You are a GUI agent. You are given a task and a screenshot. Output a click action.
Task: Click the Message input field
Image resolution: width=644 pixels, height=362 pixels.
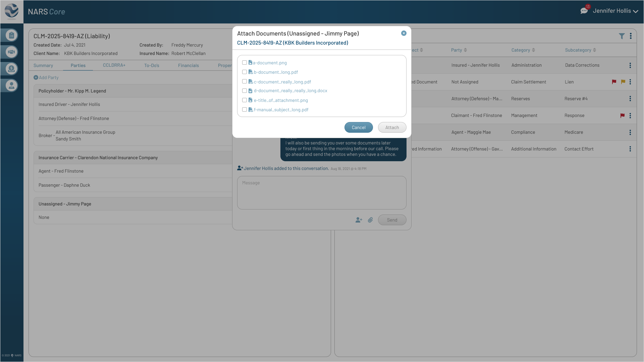pos(321,193)
